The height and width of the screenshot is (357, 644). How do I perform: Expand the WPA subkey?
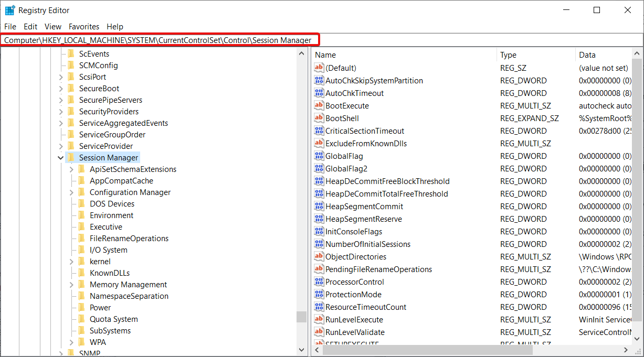(71, 342)
